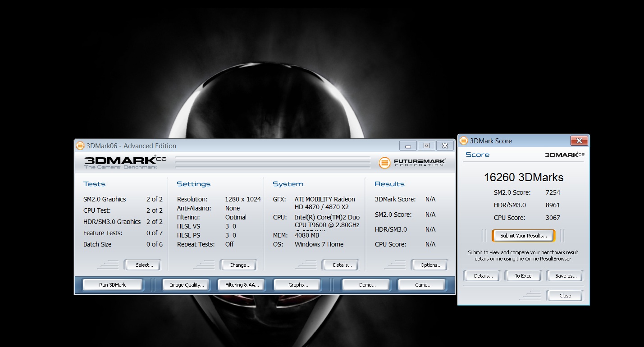644x347 pixels.
Task: Click the Feature Tests row label
Action: [103, 233]
